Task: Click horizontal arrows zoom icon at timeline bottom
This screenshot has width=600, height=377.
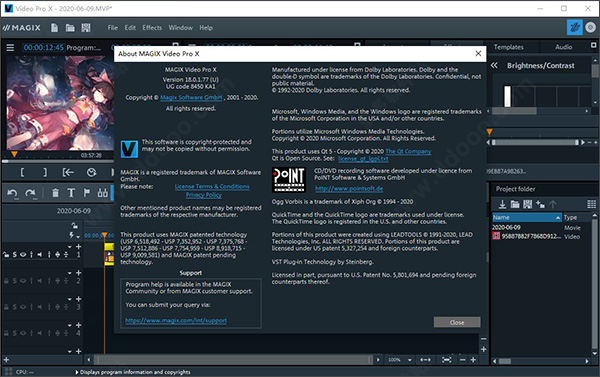Action: click(426, 360)
